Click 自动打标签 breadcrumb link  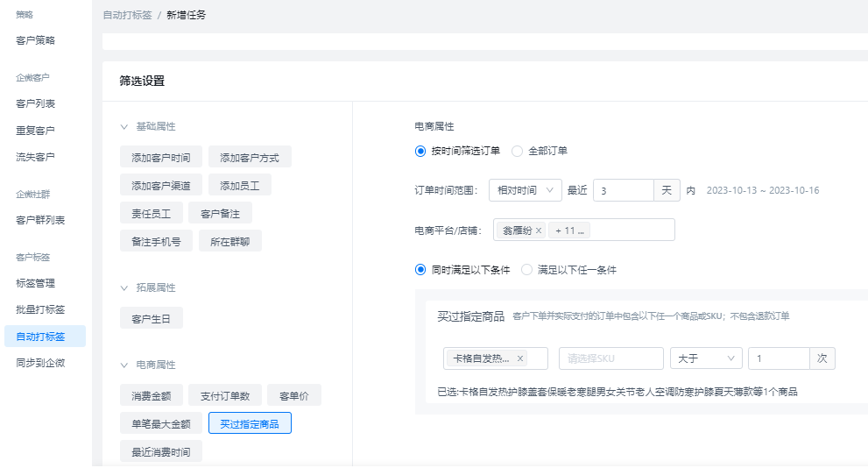pyautogui.click(x=127, y=15)
